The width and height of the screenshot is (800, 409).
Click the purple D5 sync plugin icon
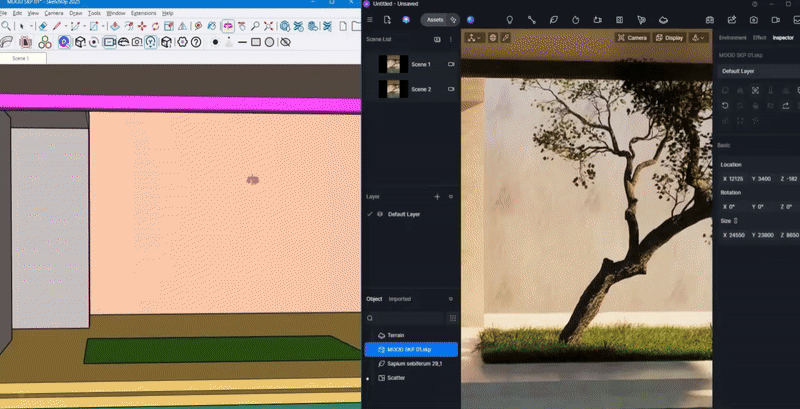tap(64, 42)
